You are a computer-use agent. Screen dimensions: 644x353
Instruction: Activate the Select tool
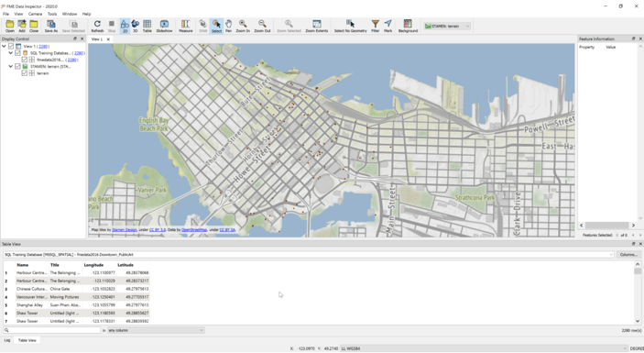click(x=216, y=27)
